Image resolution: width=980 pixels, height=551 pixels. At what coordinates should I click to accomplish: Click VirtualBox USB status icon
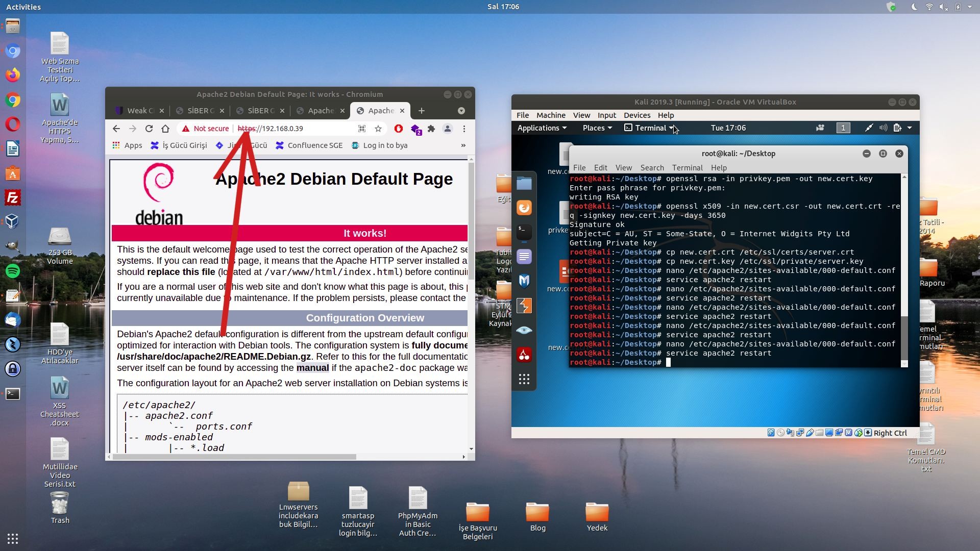[810, 433]
